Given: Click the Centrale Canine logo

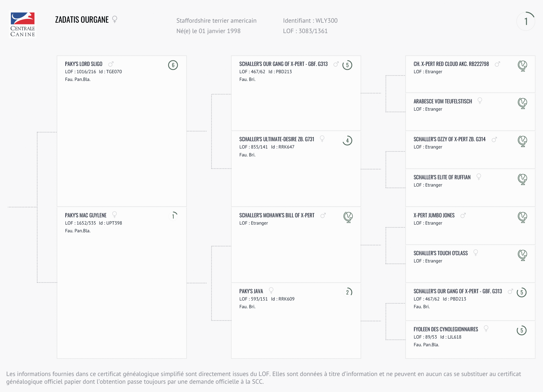Looking at the screenshot, I should pyautogui.click(x=23, y=24).
